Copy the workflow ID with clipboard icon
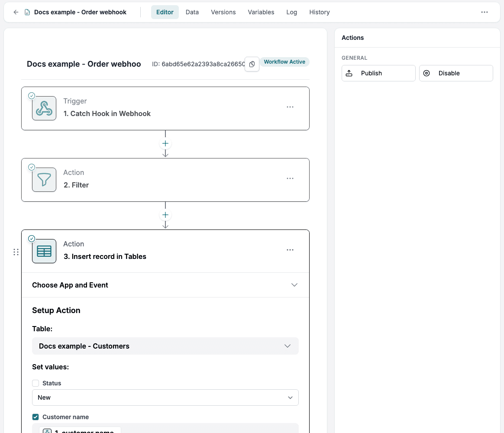Image resolution: width=504 pixels, height=433 pixels. pyautogui.click(x=252, y=64)
